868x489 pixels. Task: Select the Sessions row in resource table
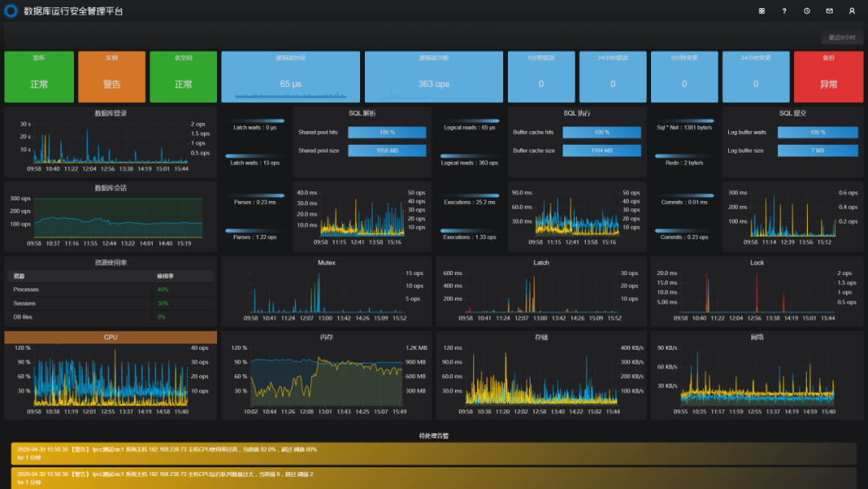tap(111, 303)
